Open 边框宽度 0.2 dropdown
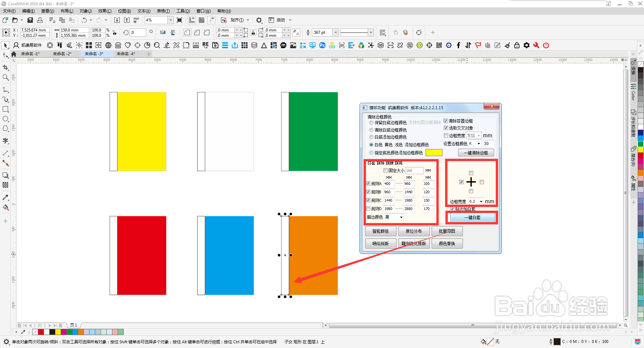Image resolution: width=644 pixels, height=348 pixels. pos(481,202)
